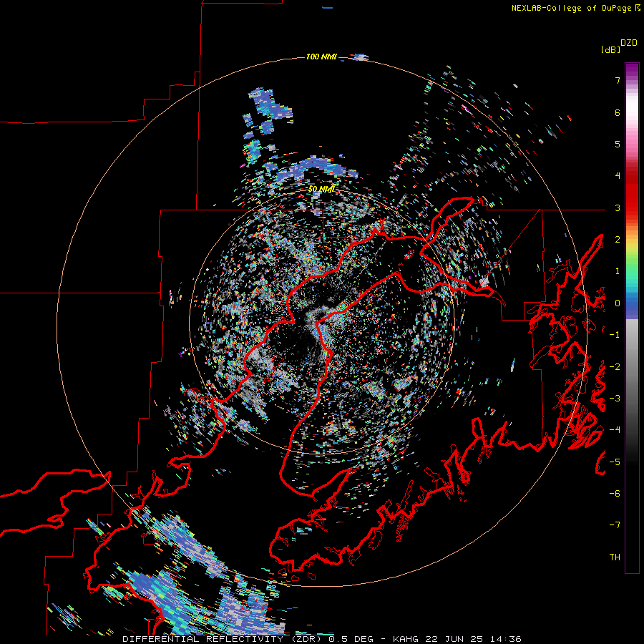
Task: Click the 0 value on the colorbar scale
Action: coord(618,303)
